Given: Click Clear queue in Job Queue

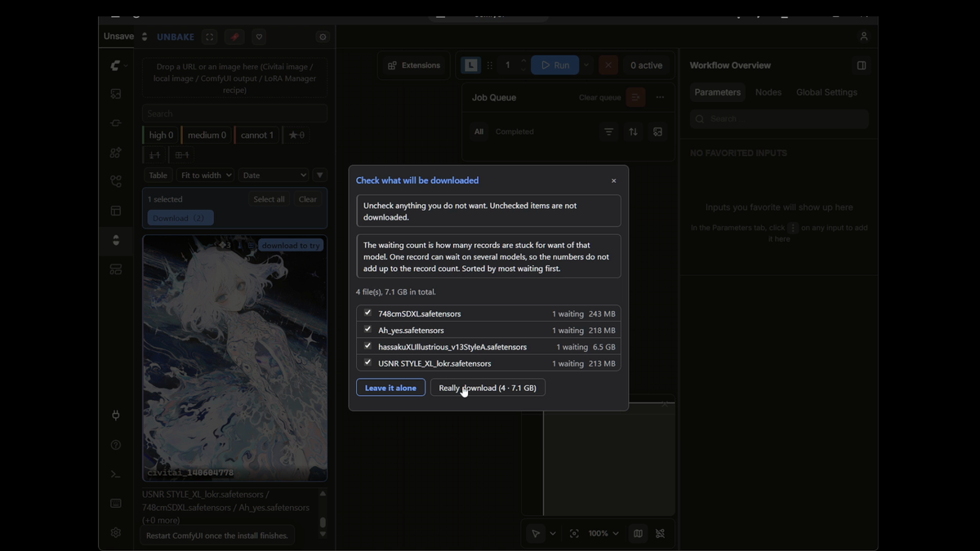Looking at the screenshot, I should [599, 98].
